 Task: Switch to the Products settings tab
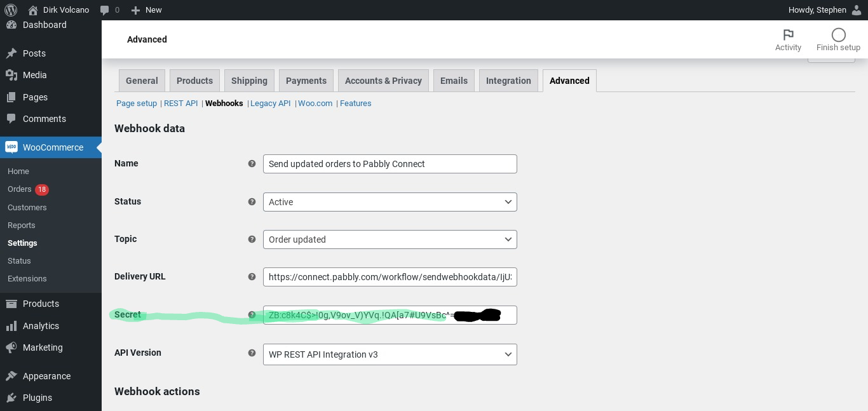click(x=194, y=81)
